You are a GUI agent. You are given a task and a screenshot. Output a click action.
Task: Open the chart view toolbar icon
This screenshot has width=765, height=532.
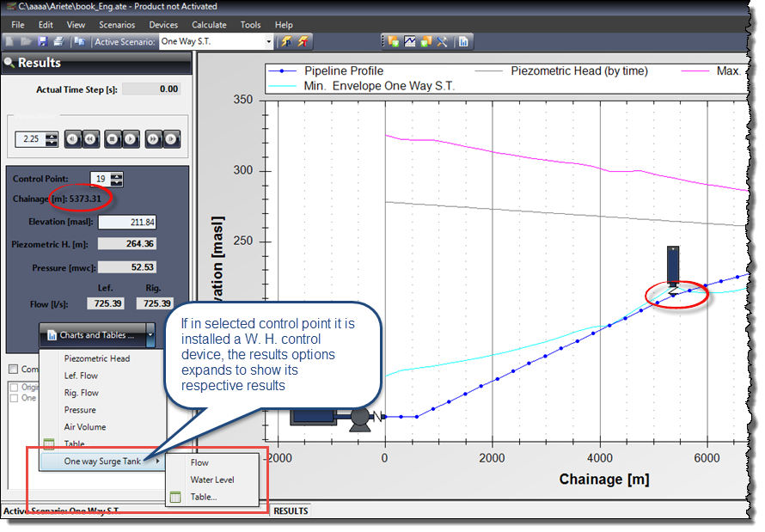pyautogui.click(x=409, y=41)
